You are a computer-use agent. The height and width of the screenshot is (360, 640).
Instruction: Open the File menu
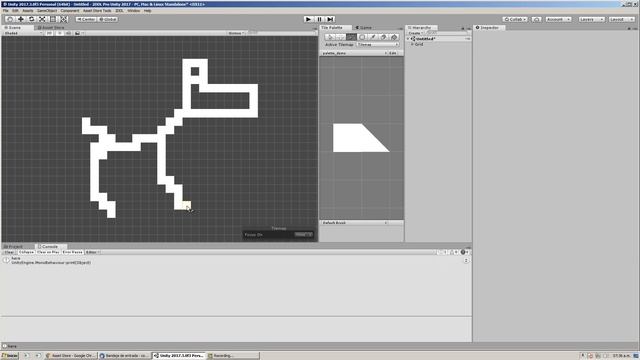(x=6, y=11)
